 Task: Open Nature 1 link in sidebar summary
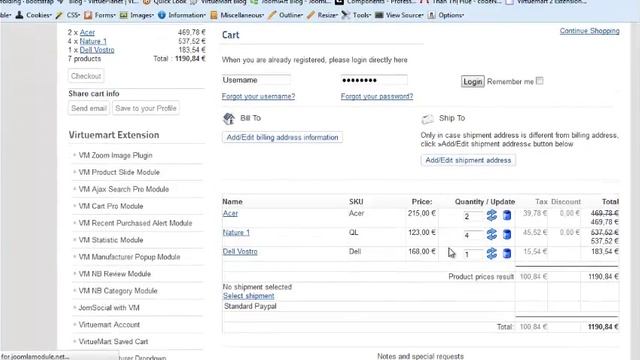pyautogui.click(x=93, y=41)
